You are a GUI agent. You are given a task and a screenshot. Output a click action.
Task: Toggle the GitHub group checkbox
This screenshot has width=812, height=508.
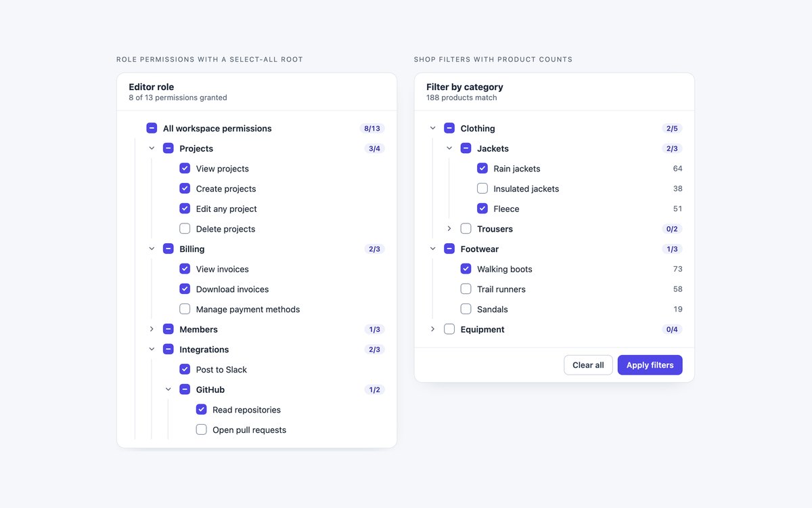(x=185, y=389)
